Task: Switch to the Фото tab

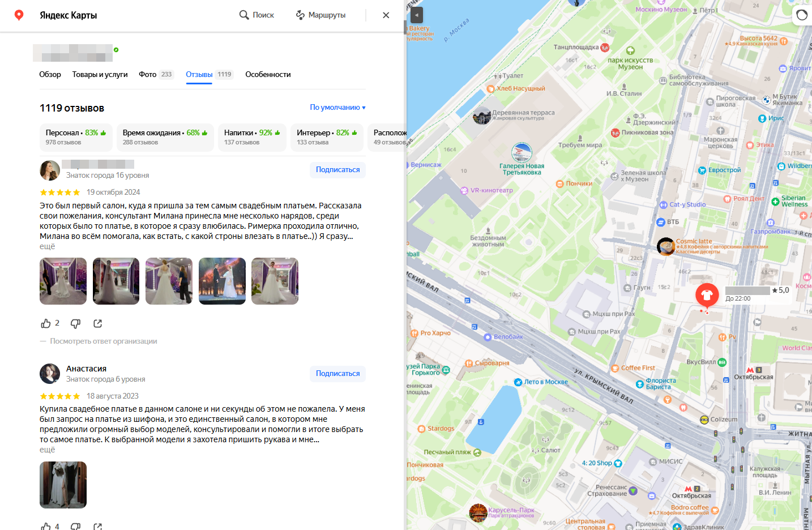Action: [x=148, y=75]
